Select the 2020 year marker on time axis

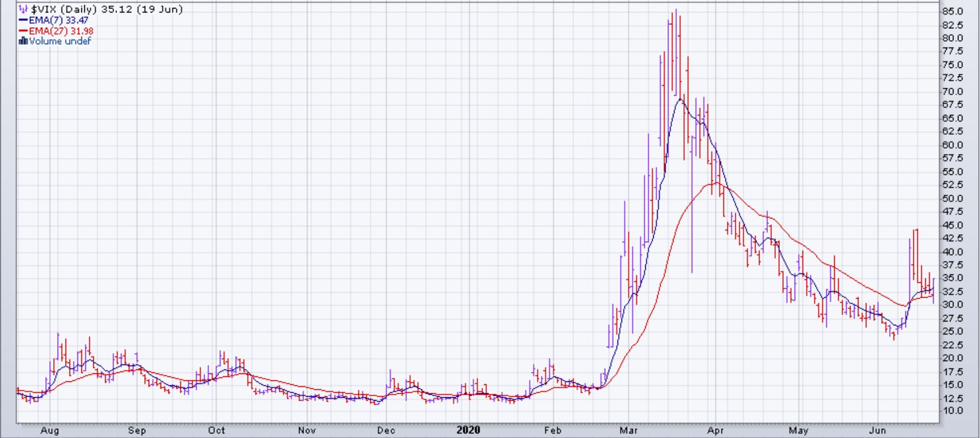coord(468,430)
